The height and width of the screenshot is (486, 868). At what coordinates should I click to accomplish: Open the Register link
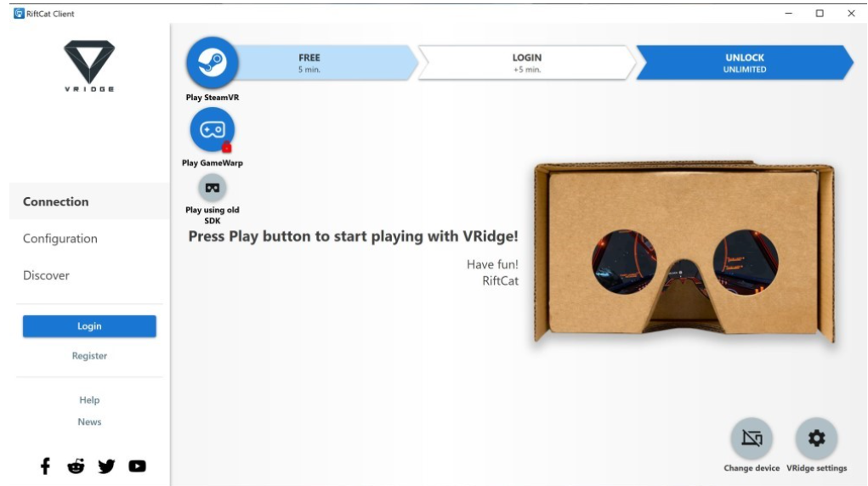[x=89, y=356]
